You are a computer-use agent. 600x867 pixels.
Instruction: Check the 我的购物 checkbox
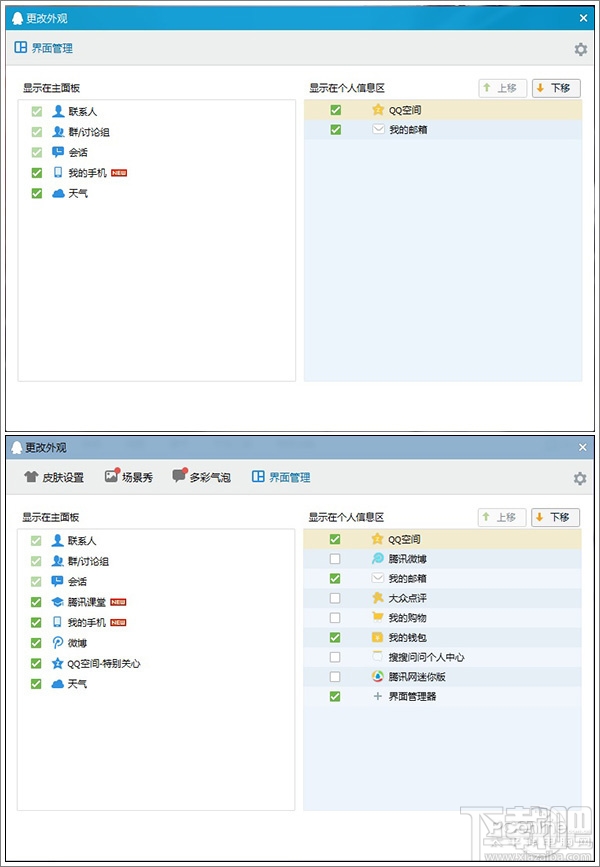335,618
